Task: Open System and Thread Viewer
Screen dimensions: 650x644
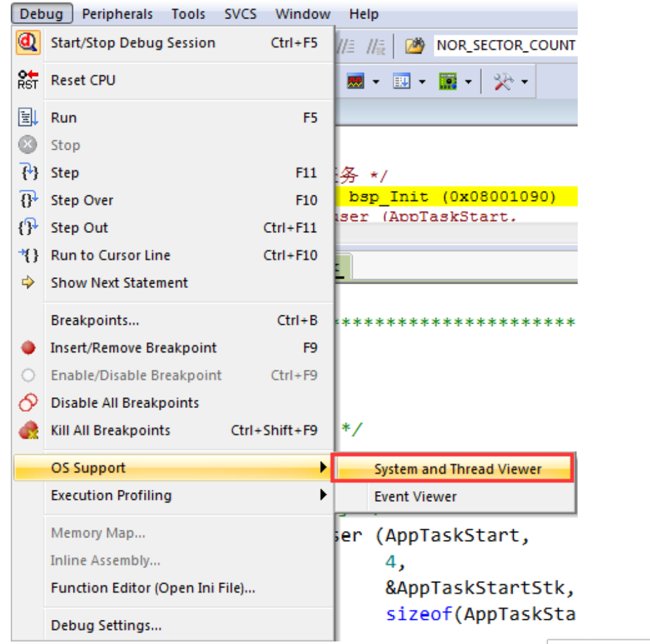Action: click(x=453, y=469)
